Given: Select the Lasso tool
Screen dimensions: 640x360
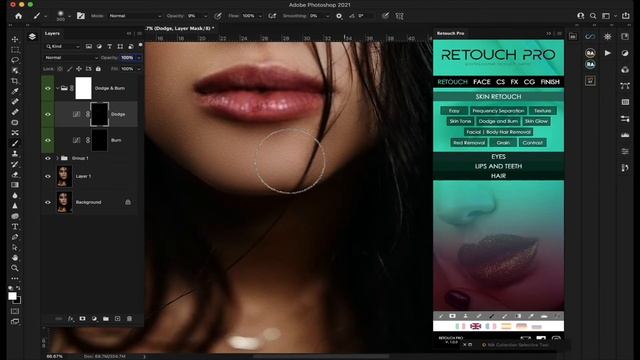Looking at the screenshot, I should [15, 60].
